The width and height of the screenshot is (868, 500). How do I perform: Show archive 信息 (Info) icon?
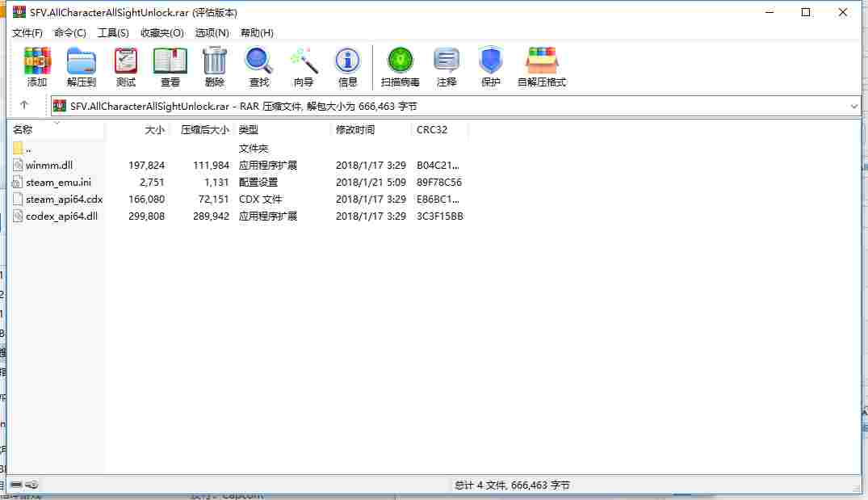coord(347,61)
